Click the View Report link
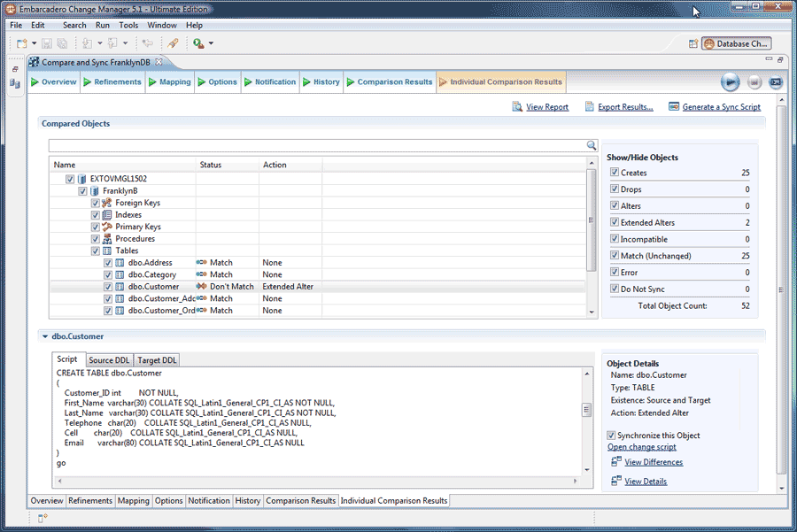The width and height of the screenshot is (797, 532). click(547, 107)
